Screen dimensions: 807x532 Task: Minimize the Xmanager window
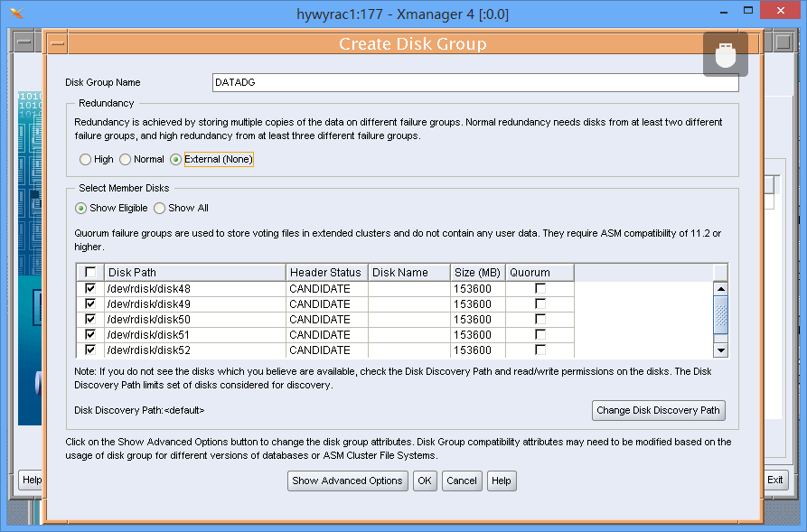click(x=724, y=12)
